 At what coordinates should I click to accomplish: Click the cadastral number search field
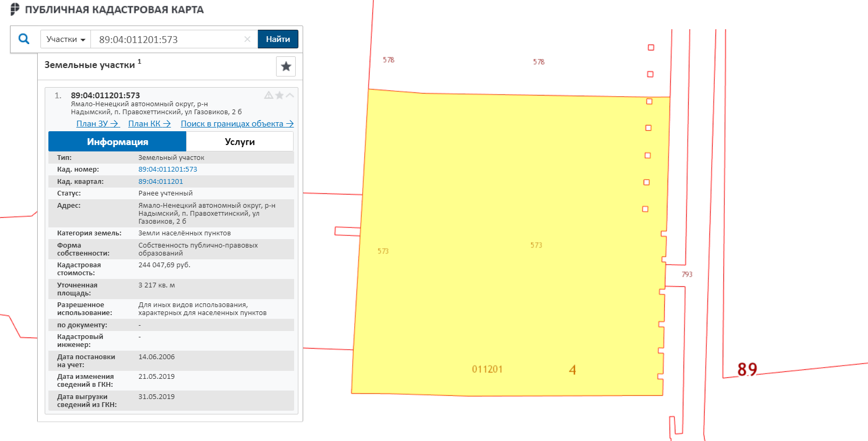pos(168,39)
